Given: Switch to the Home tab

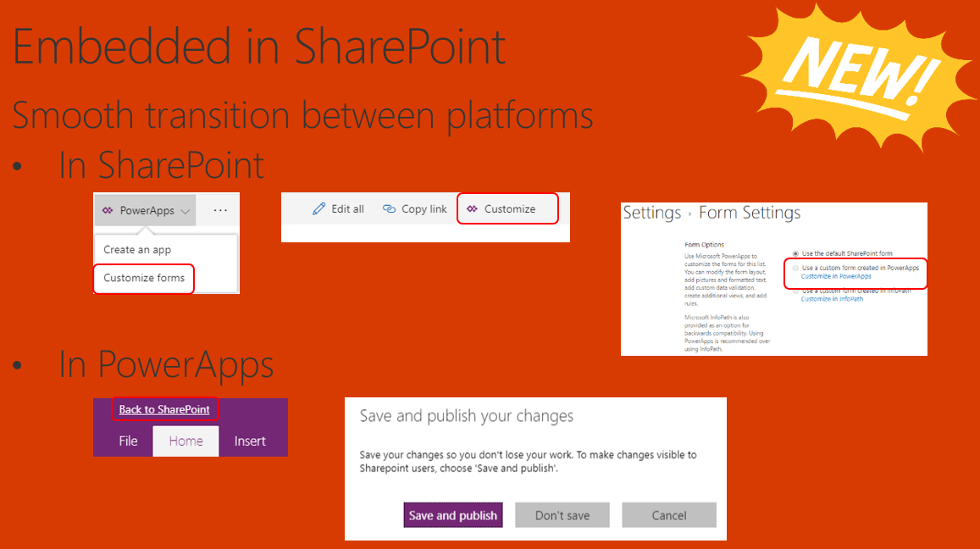Looking at the screenshot, I should 185,441.
